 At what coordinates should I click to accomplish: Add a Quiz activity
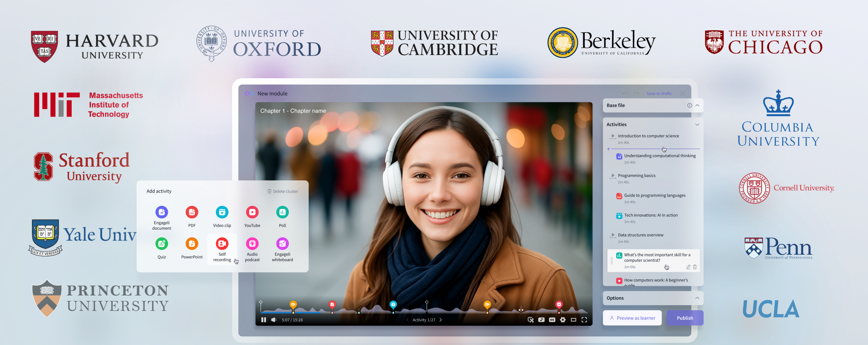tap(162, 248)
